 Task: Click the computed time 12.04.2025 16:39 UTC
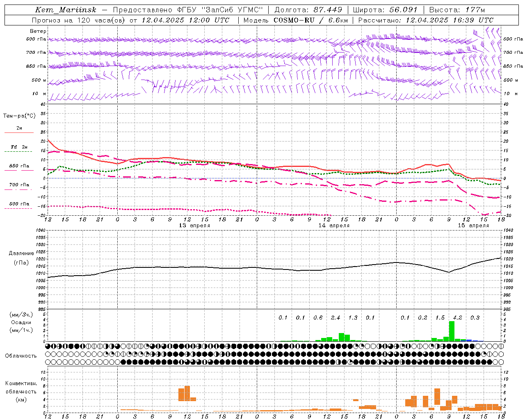450,20
